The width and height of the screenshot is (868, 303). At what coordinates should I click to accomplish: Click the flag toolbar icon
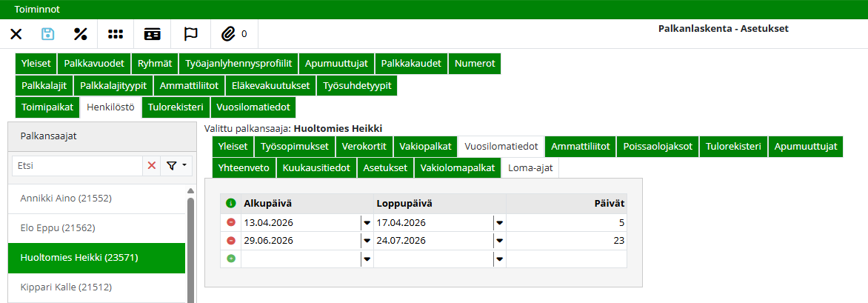[x=190, y=34]
